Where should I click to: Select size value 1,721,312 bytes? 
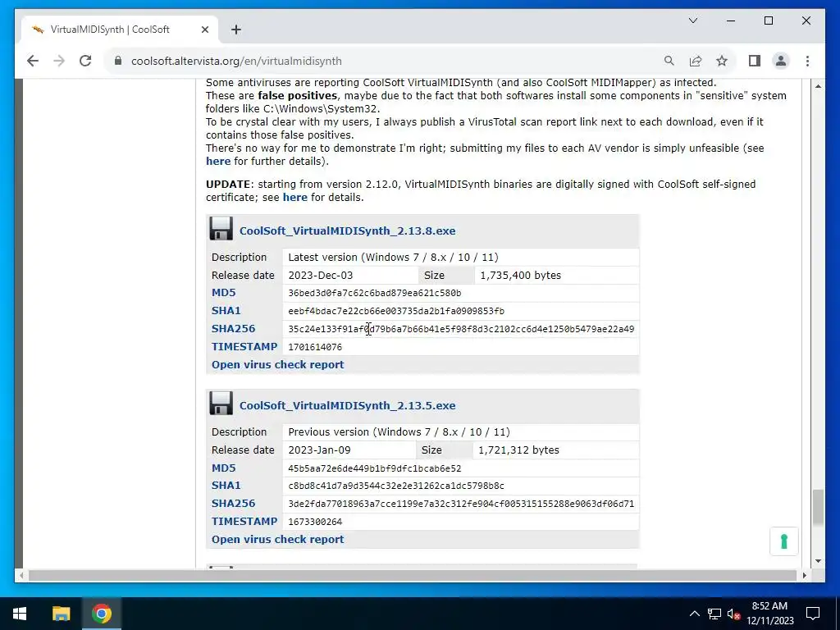(x=518, y=450)
